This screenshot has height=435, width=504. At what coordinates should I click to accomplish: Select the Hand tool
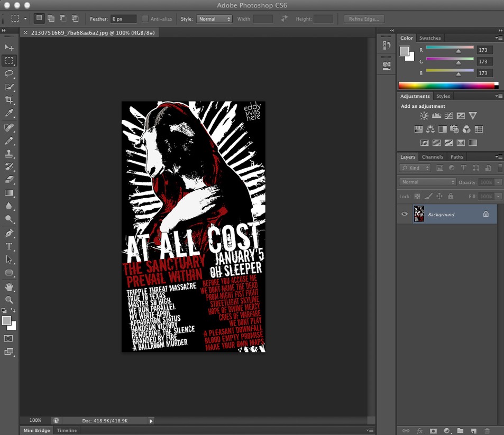pyautogui.click(x=9, y=287)
